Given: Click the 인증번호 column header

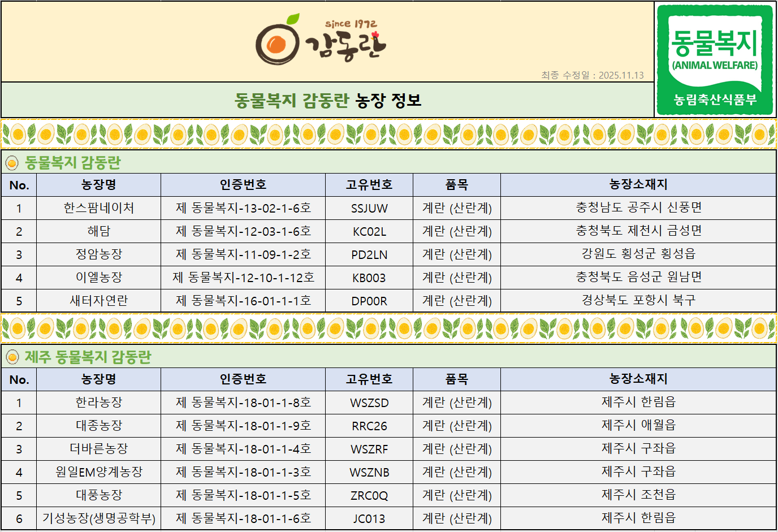Looking at the screenshot, I should [243, 185].
